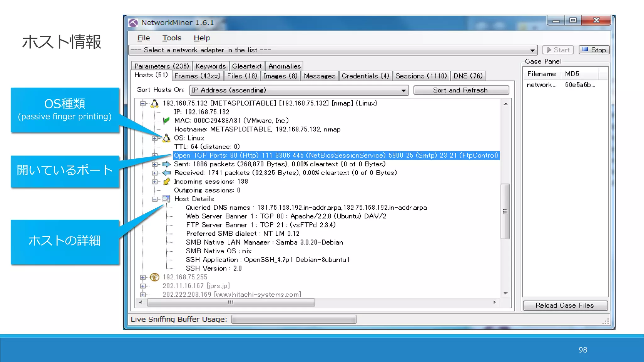Image resolution: width=644 pixels, height=362 pixels.
Task: Click the penguin icon next to OS: Linux
Action: point(166,138)
